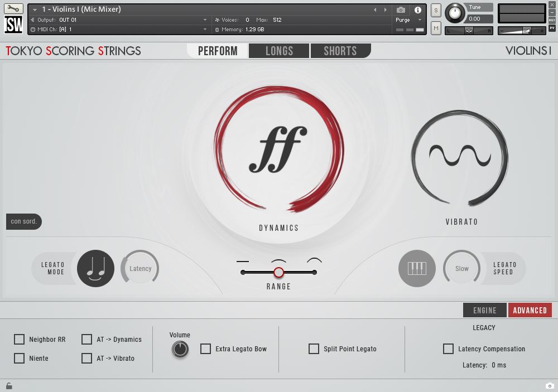The width and height of the screenshot is (558, 392).
Task: Toggle the con sord. button
Action: 24,221
